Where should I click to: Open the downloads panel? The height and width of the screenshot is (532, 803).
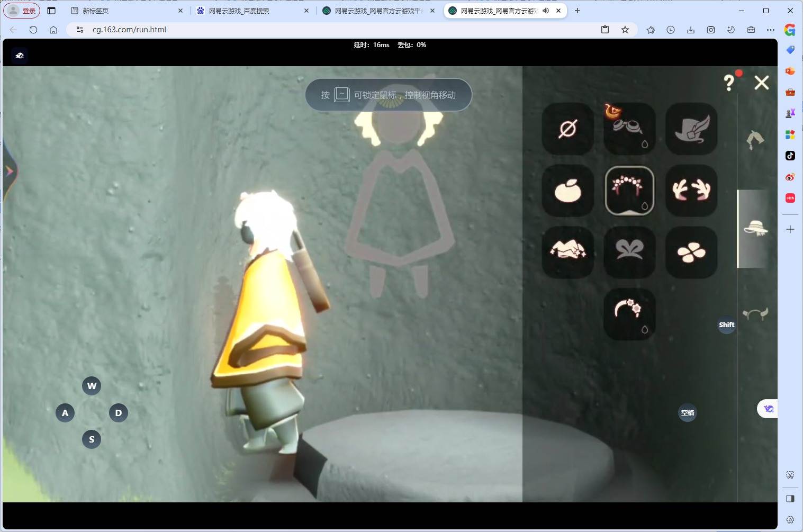691,30
